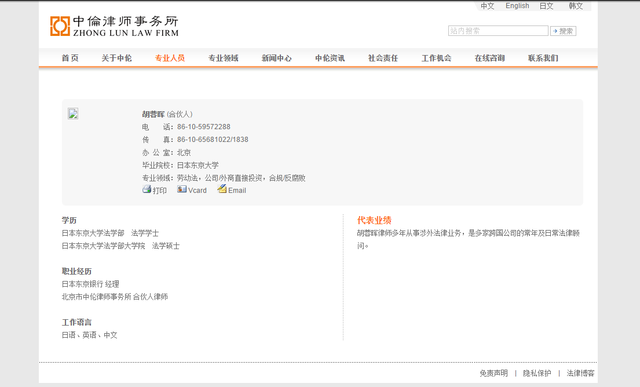Select the 中文 language option

[487, 6]
